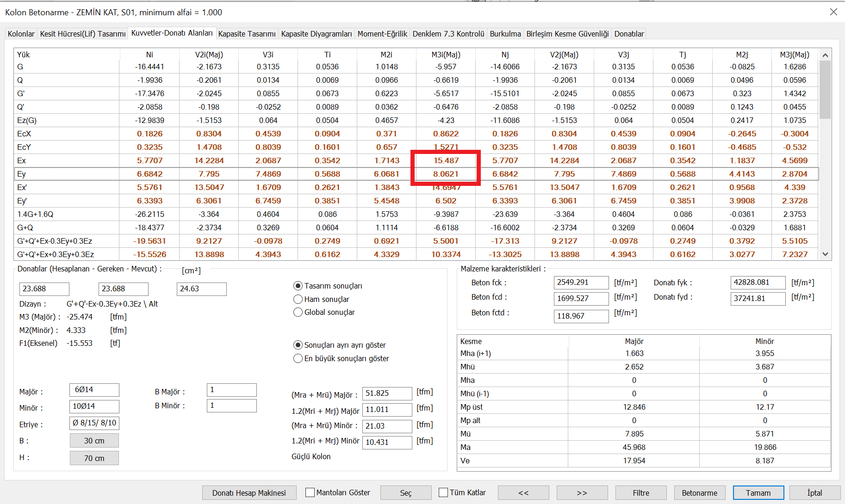Screen dimensions: 845x504
Task: Select the G'+Q'+Ex-0.3Ey+0.3Ez row
Action: [x=416, y=241]
